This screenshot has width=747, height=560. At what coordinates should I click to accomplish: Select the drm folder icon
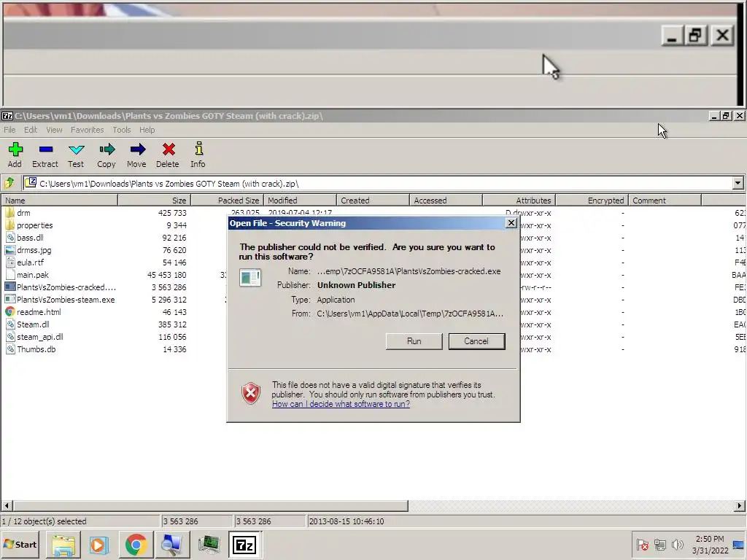click(x=10, y=212)
